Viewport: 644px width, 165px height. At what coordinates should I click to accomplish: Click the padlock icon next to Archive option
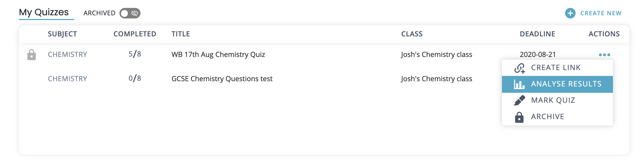click(519, 117)
